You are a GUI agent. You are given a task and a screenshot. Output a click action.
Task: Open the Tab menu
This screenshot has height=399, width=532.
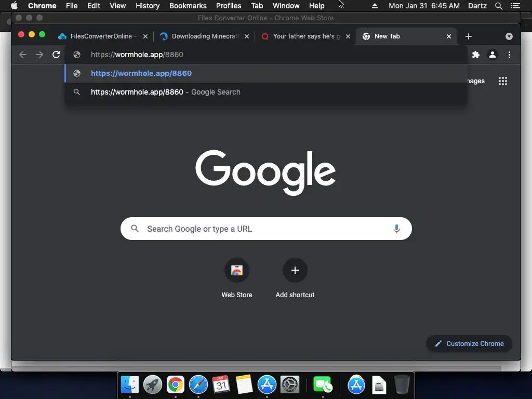[257, 6]
